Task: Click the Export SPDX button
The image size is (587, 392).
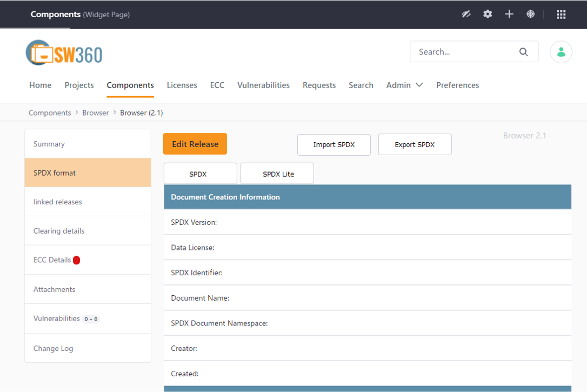Action: click(415, 144)
